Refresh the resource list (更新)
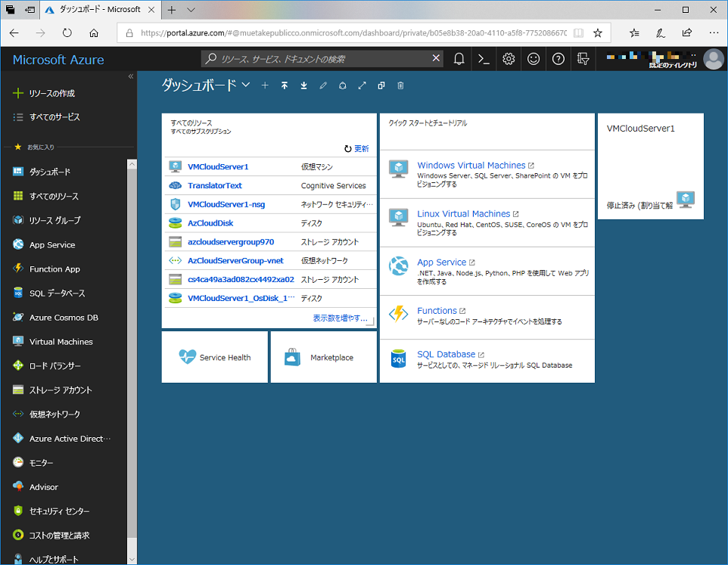Image resolution: width=728 pixels, height=565 pixels. coord(356,148)
